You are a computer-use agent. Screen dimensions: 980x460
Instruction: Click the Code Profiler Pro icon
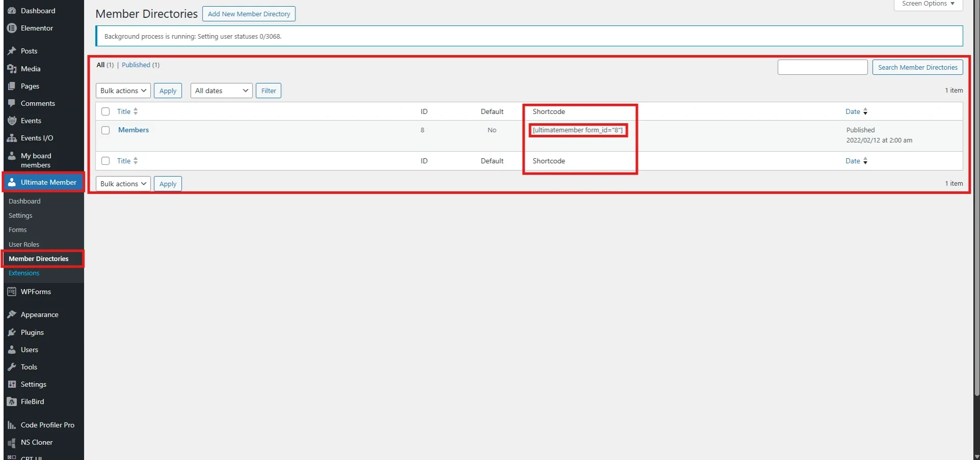click(12, 425)
